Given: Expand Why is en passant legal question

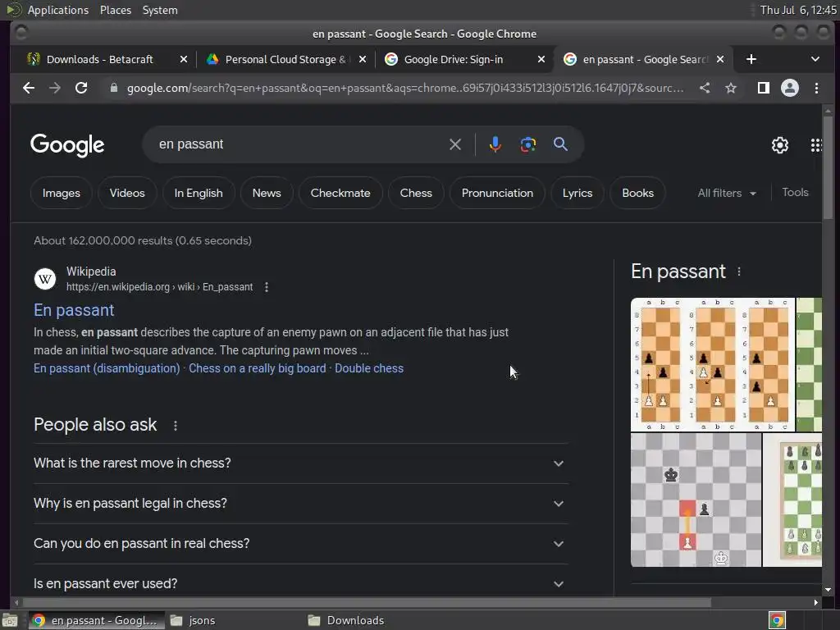Looking at the screenshot, I should point(300,504).
